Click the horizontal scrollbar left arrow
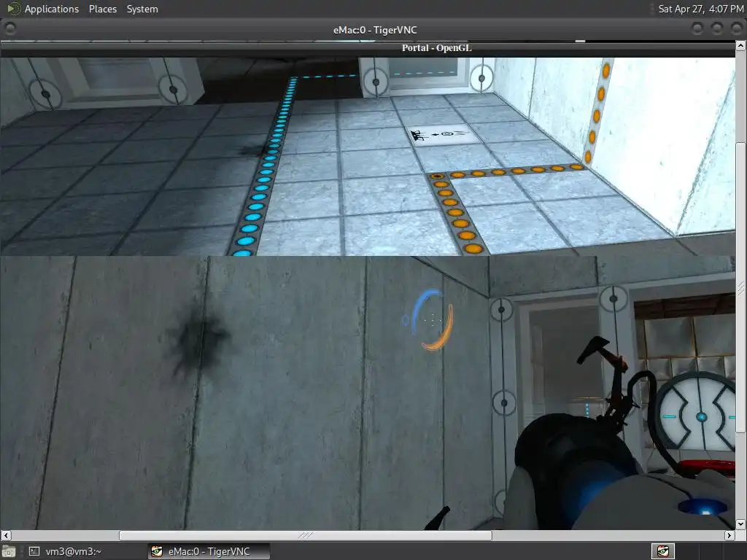The height and width of the screenshot is (560, 747). click(x=5, y=535)
